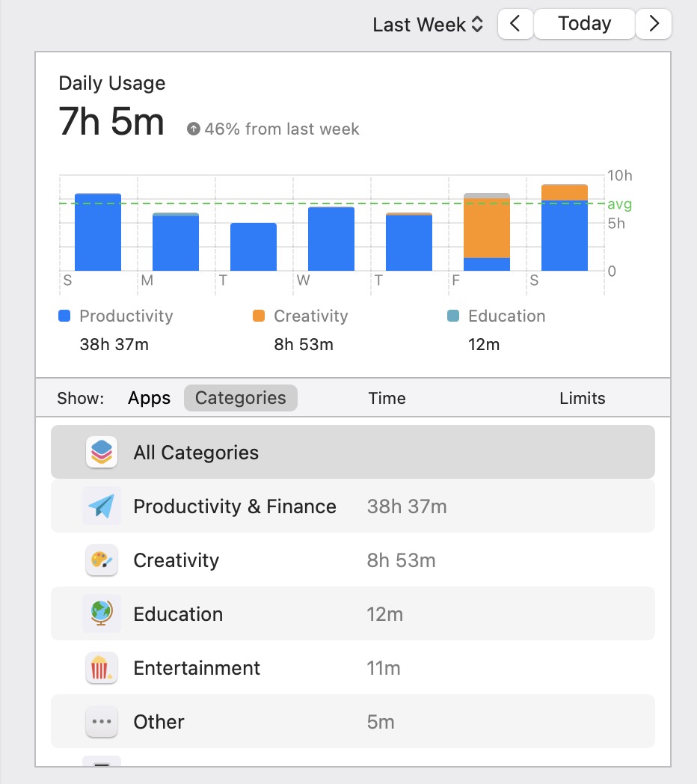Click the Other ellipsis icon
697x784 pixels.
(102, 722)
